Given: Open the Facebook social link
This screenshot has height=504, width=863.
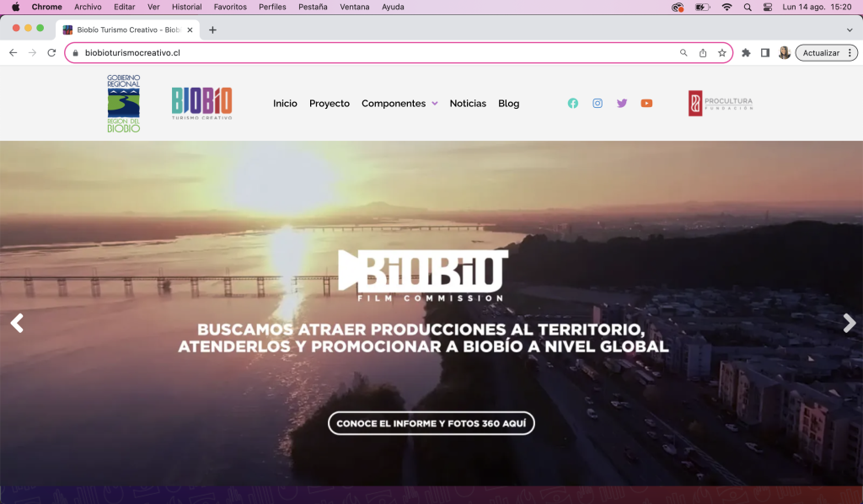Looking at the screenshot, I should tap(573, 104).
